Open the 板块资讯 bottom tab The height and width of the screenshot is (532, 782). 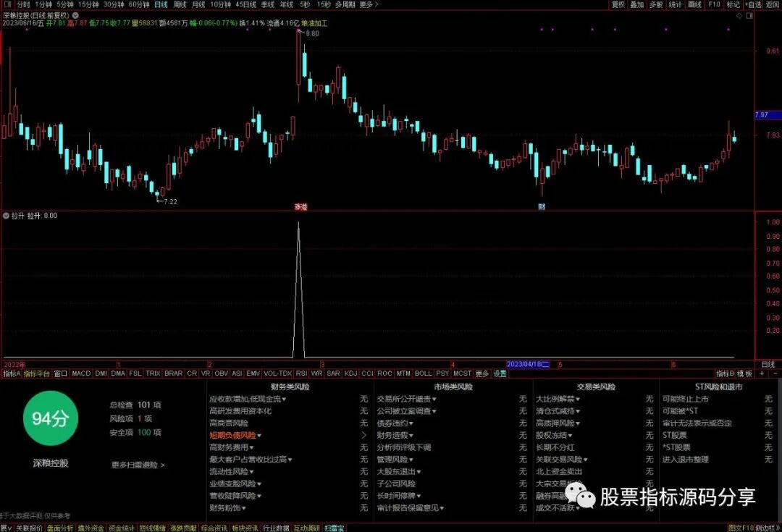[245, 528]
